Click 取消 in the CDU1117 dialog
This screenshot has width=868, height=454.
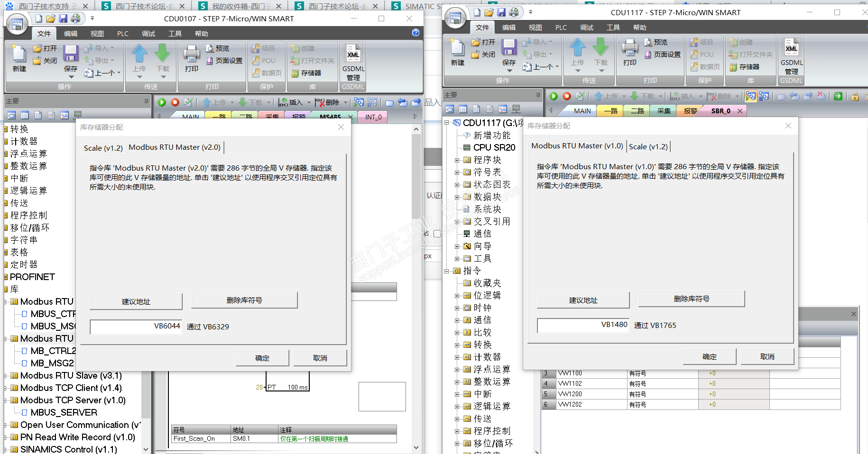pyautogui.click(x=767, y=357)
